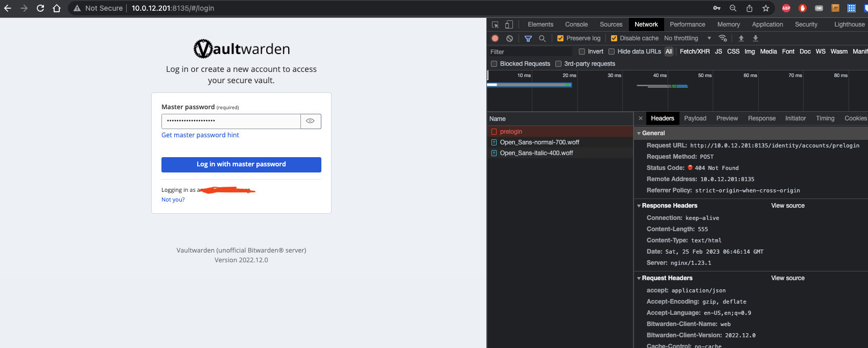Viewport: 868px width, 348px height.
Task: Import a HAR file with the upload icon
Action: (741, 38)
